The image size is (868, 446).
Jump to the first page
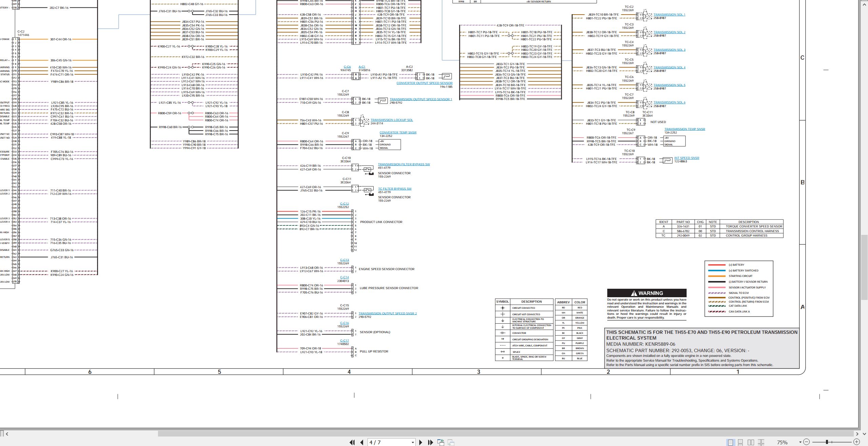click(352, 442)
